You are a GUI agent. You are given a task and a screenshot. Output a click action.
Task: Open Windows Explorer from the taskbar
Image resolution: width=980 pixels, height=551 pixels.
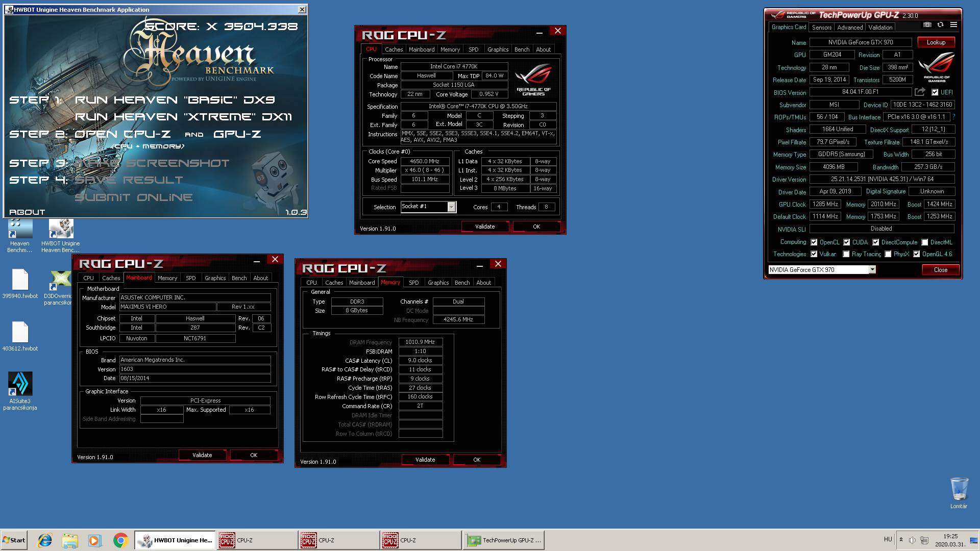70,540
